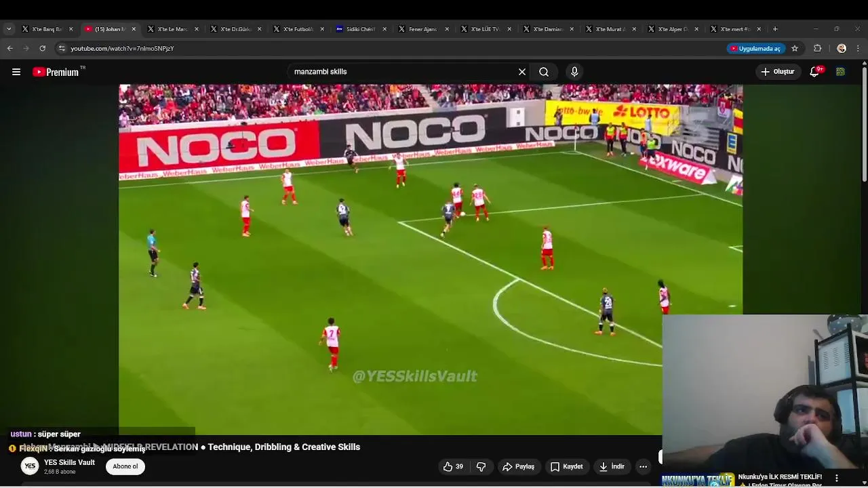Open Chrome three-dot menu
Viewport: 868px width, 488px height.
(859, 48)
